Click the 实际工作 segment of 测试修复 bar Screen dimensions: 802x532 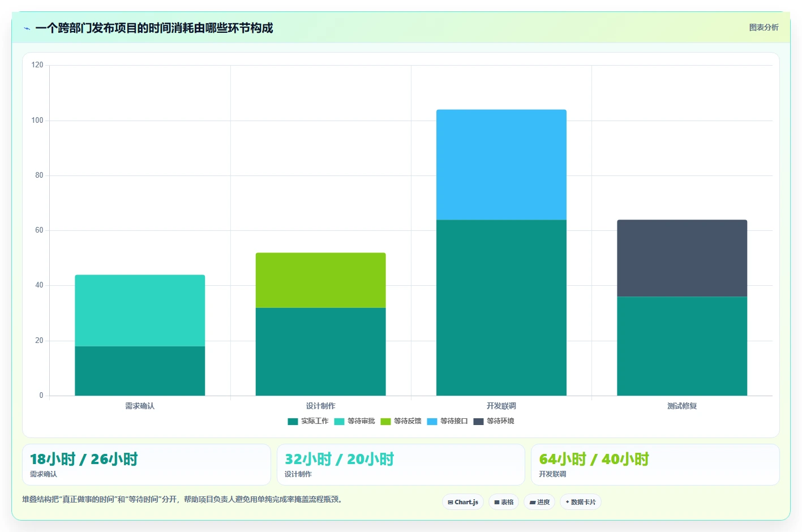point(682,346)
